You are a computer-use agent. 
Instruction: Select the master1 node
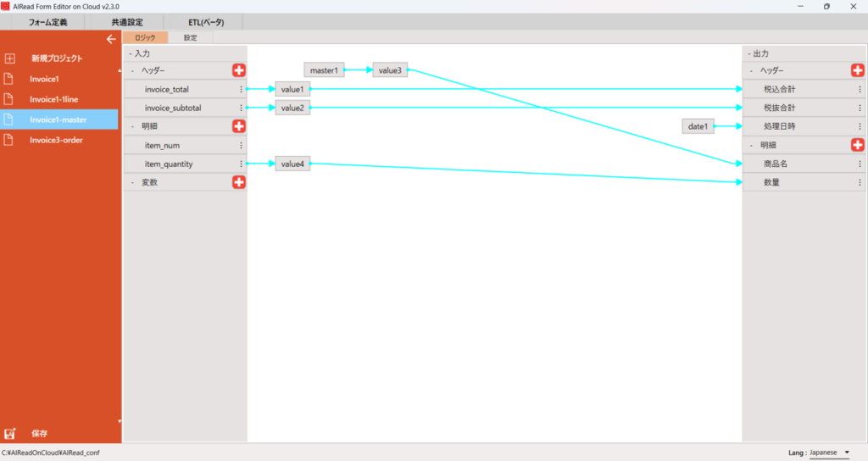coord(324,70)
